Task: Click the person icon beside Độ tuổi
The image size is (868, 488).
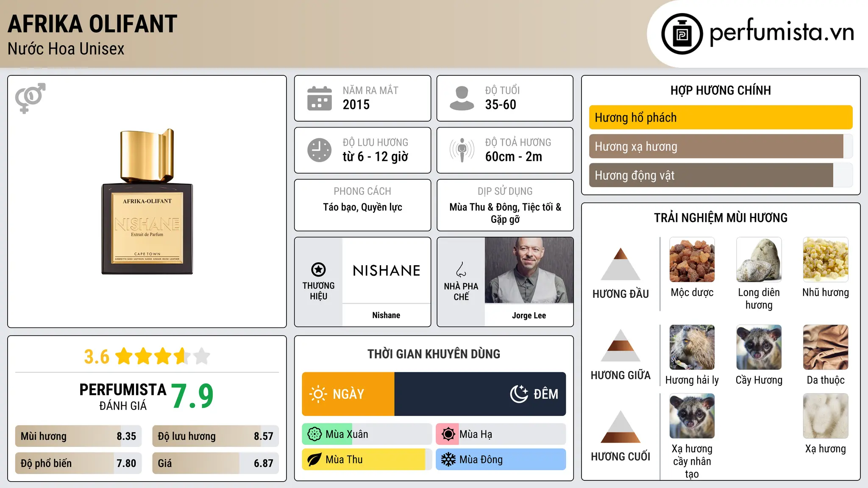Action: click(x=462, y=98)
